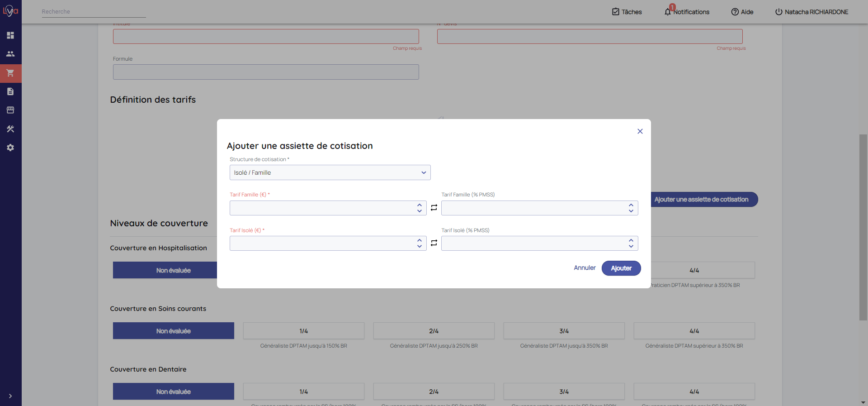Image resolution: width=868 pixels, height=406 pixels.
Task: Open the dashboard icon in sidebar
Action: 10,35
